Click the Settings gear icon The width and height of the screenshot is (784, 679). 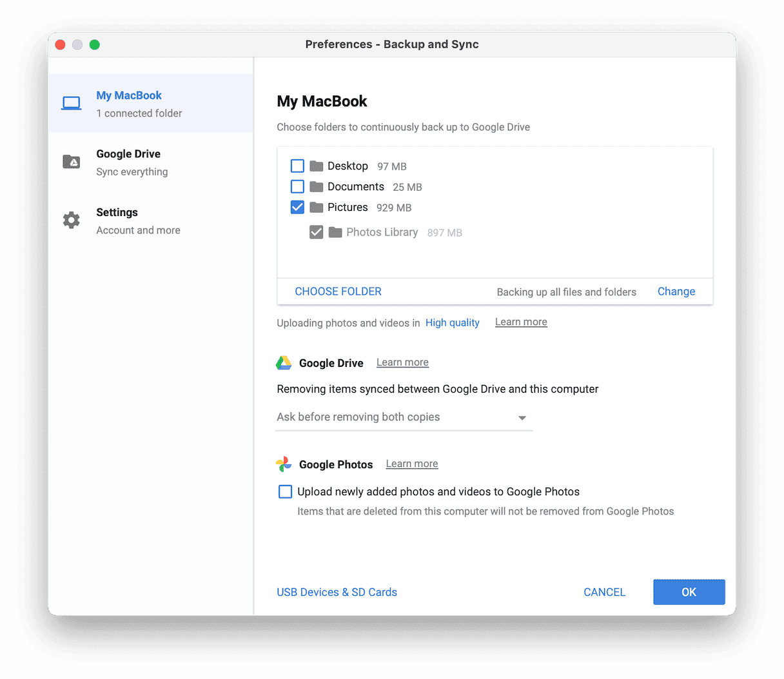pos(72,221)
